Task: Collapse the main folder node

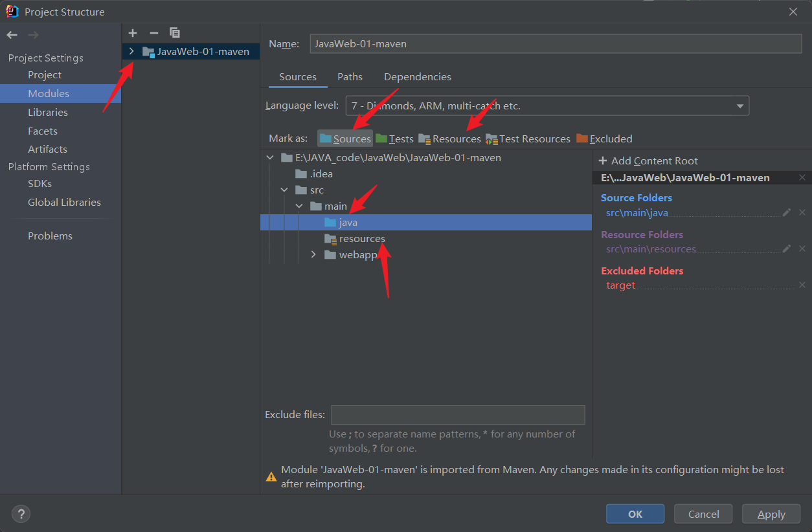Action: coord(299,206)
